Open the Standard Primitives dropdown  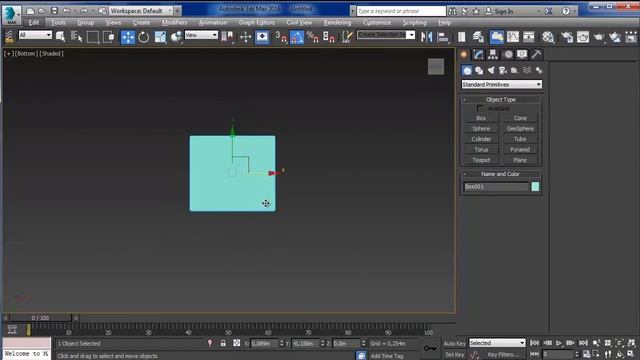pyautogui.click(x=502, y=84)
